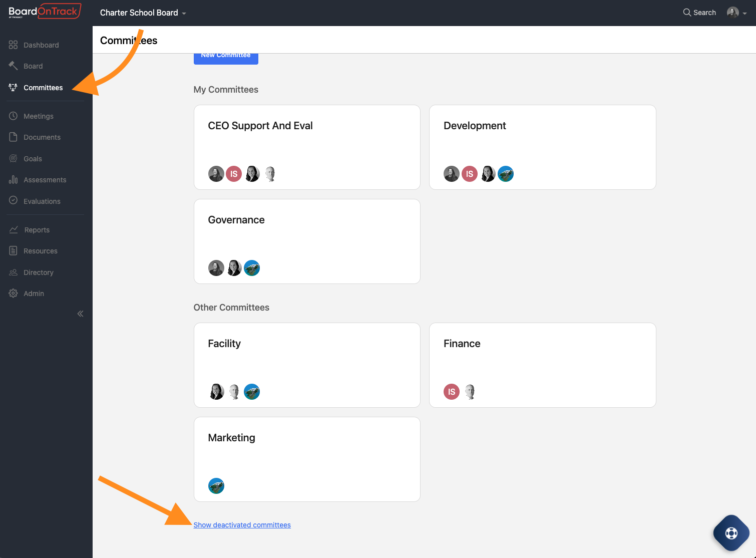Open Resources in the sidebar
Image resolution: width=756 pixels, height=558 pixels.
(x=41, y=251)
